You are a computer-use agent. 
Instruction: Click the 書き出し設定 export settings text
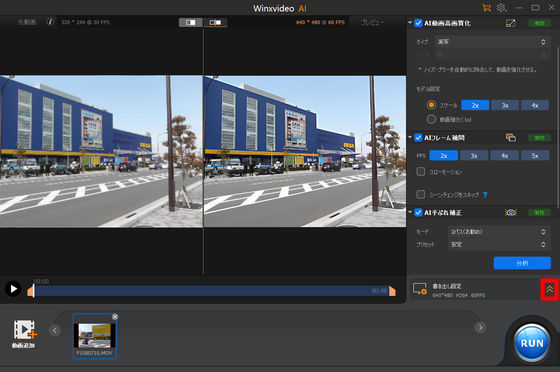click(447, 286)
